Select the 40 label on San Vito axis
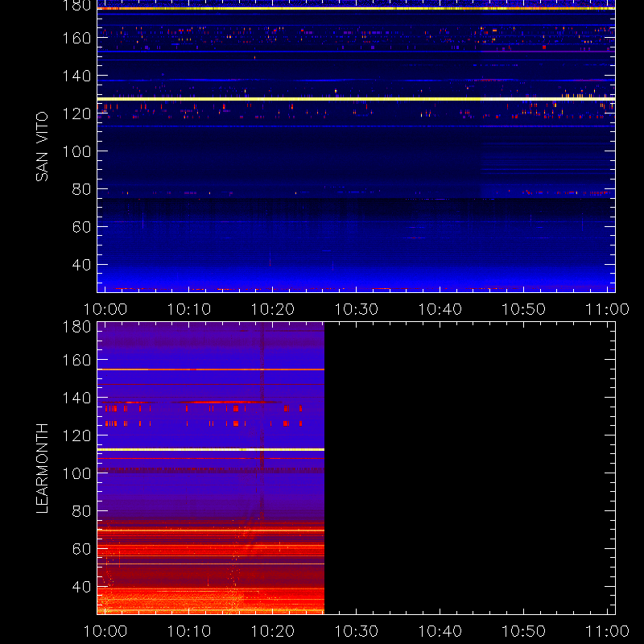 pos(81,265)
